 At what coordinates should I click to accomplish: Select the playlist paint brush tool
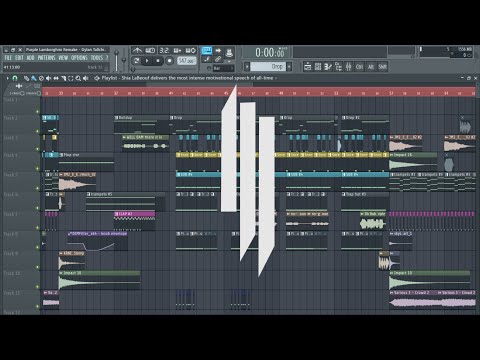click(x=34, y=78)
